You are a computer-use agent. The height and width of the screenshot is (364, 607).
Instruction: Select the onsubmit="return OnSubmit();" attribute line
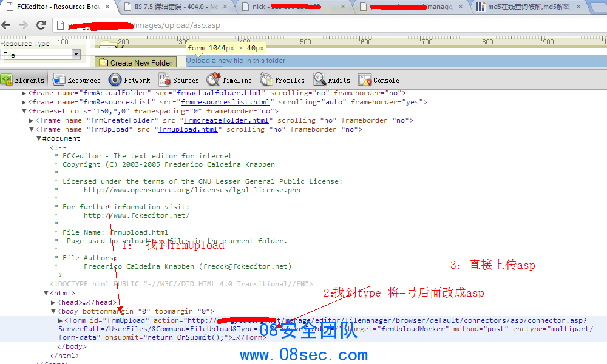(167, 337)
